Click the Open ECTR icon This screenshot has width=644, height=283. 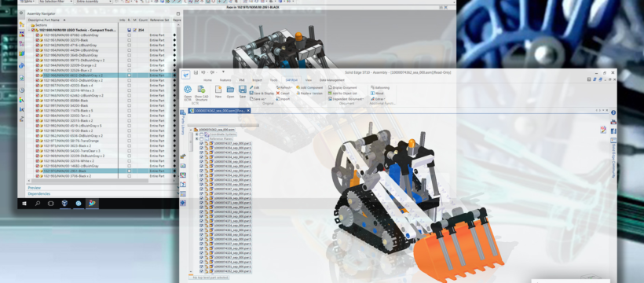coord(188,89)
